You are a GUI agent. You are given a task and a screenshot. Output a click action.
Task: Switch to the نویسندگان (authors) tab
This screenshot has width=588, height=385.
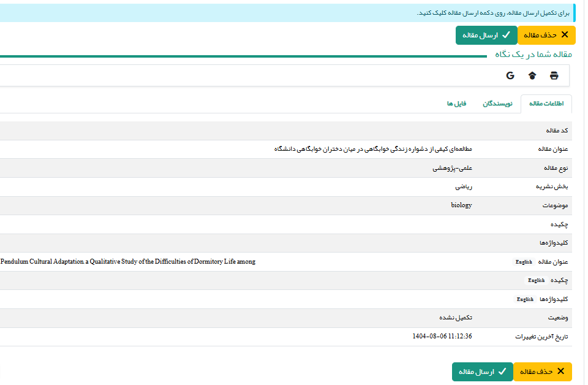[x=497, y=104]
